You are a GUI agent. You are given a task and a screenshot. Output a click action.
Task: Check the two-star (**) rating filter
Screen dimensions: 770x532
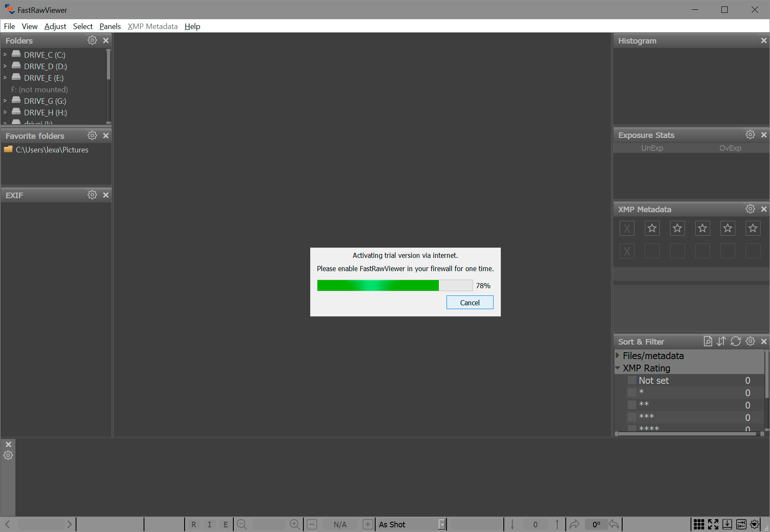pos(632,405)
